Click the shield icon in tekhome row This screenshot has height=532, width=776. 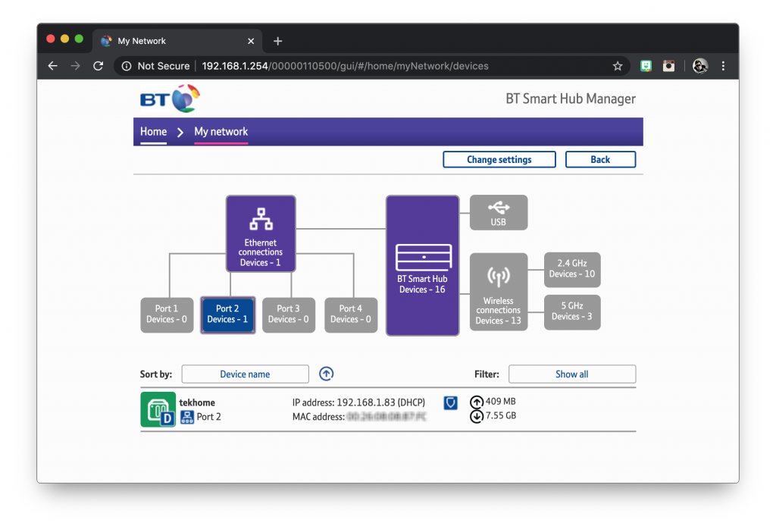(x=450, y=403)
